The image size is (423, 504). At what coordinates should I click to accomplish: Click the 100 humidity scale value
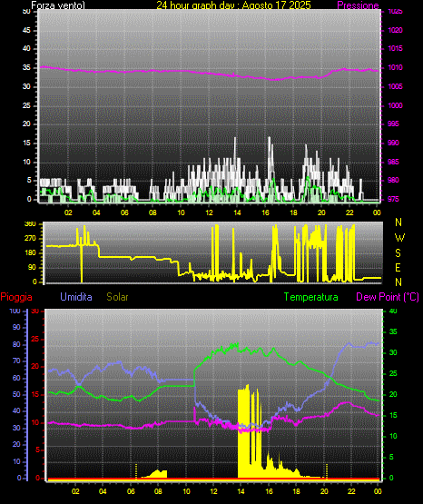click(15, 311)
